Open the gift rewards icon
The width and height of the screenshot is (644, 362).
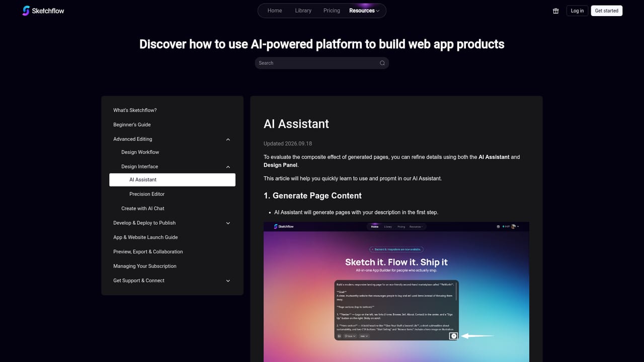click(556, 11)
